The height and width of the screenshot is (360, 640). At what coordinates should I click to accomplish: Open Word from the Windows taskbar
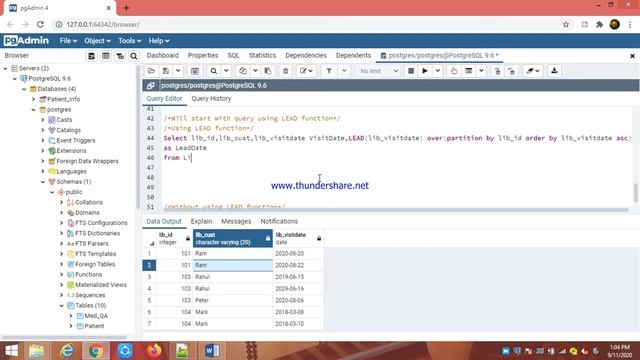coord(212,351)
